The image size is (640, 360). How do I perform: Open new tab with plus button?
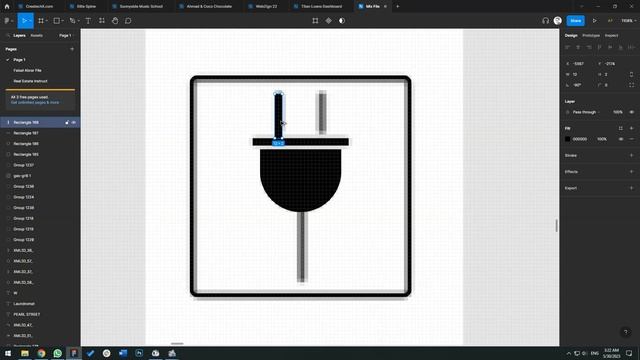[x=398, y=6]
